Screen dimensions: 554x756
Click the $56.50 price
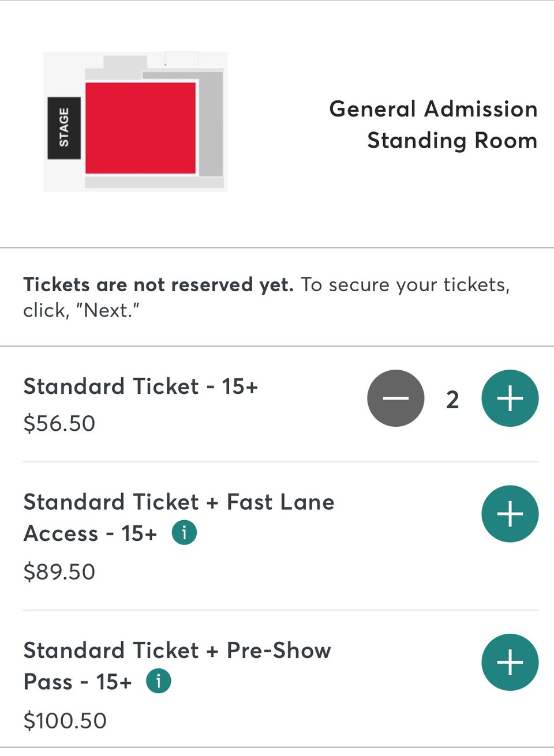point(59,423)
